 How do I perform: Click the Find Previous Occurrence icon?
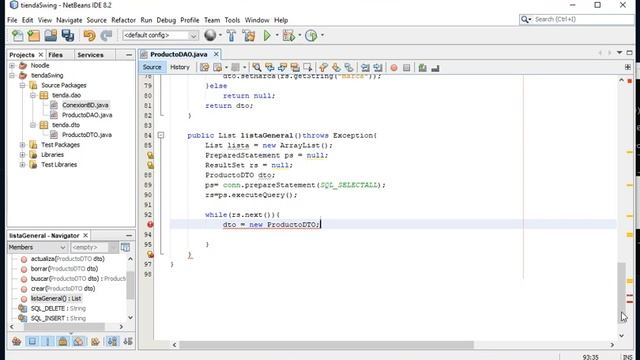[x=269, y=67]
